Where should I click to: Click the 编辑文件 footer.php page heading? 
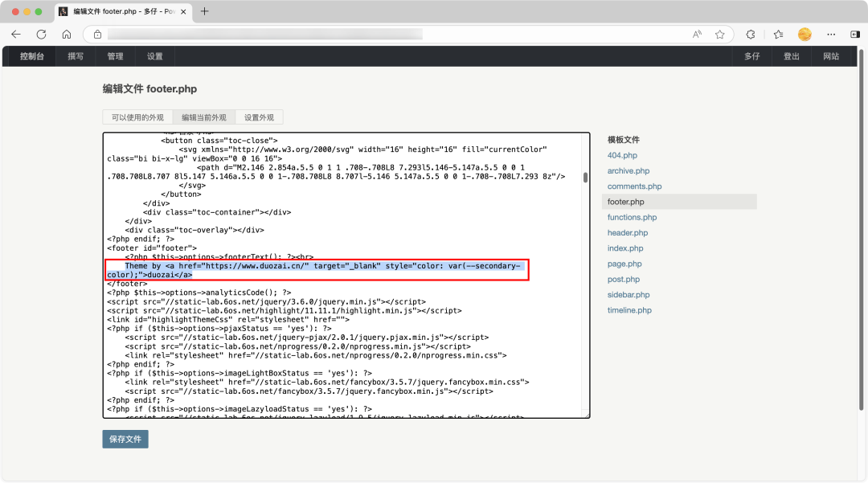click(x=149, y=89)
